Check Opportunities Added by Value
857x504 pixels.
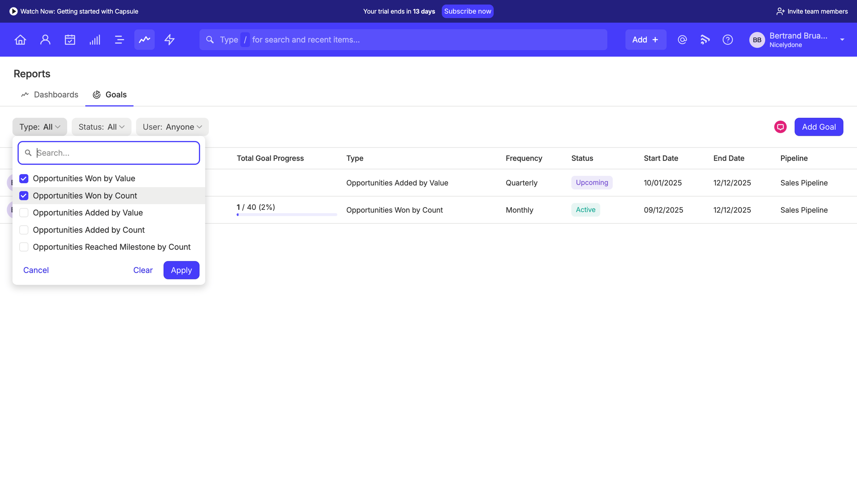pyautogui.click(x=24, y=213)
